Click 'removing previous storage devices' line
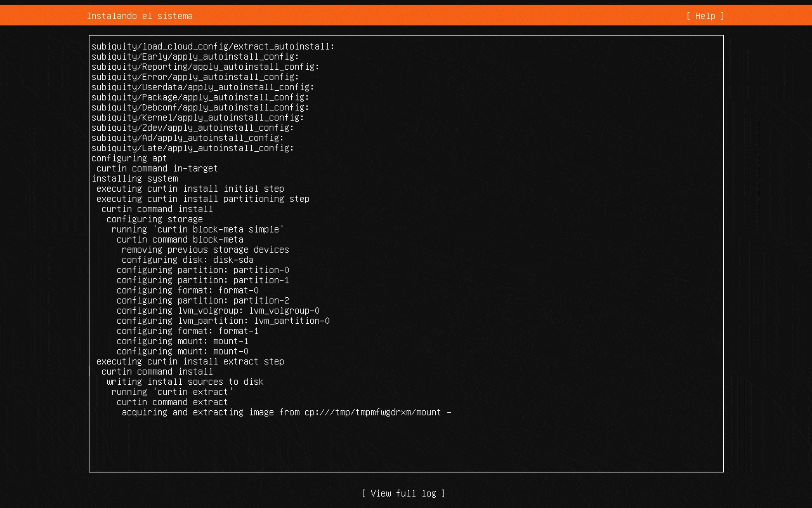Viewport: 812px width, 508px height. point(206,250)
